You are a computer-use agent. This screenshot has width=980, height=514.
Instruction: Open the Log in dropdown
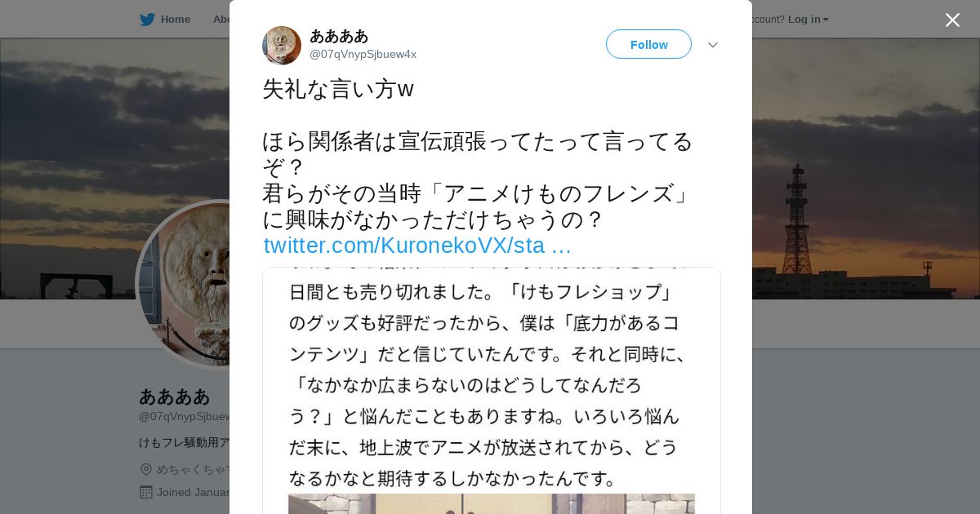(x=808, y=20)
